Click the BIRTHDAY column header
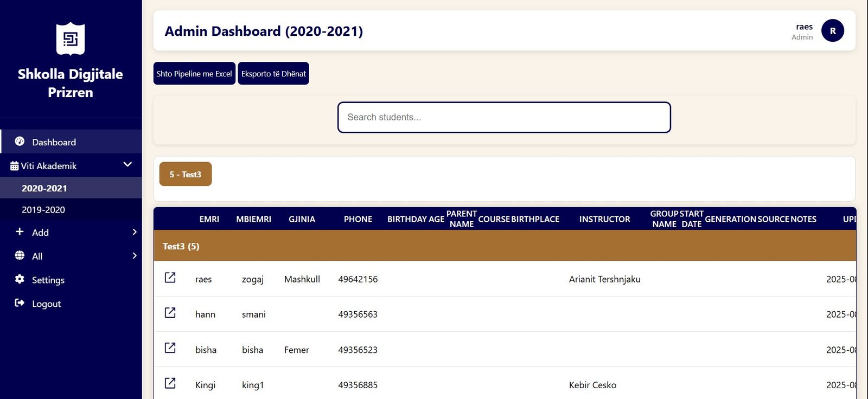 [x=407, y=219]
